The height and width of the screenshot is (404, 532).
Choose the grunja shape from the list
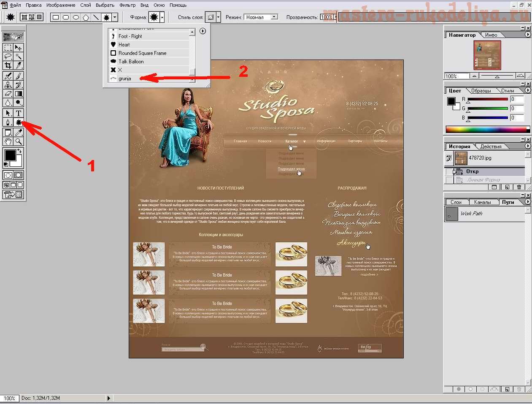coord(149,79)
